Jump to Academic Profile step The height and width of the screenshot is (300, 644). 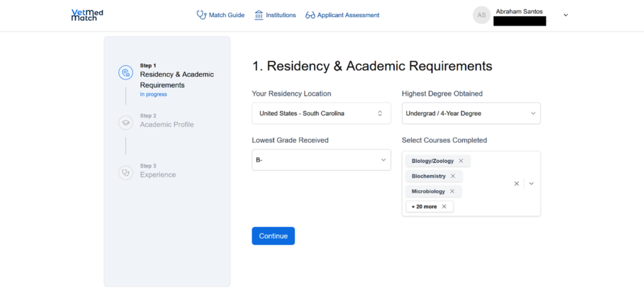167,125
